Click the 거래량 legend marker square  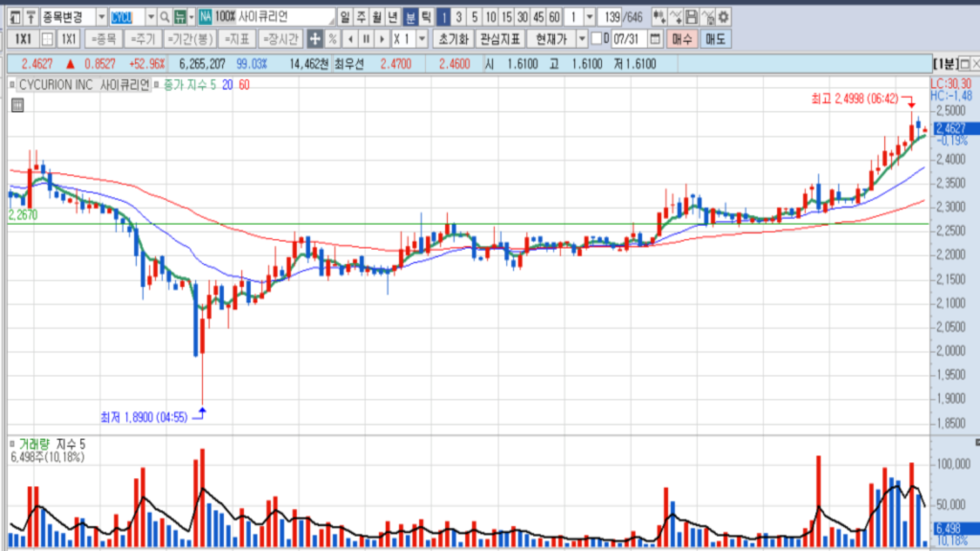pos(11,444)
